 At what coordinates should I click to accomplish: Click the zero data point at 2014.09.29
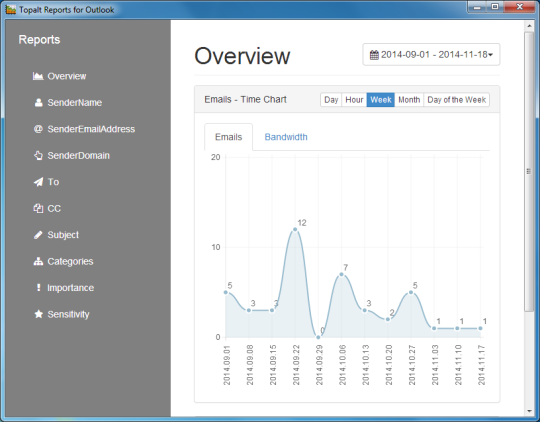tap(318, 337)
